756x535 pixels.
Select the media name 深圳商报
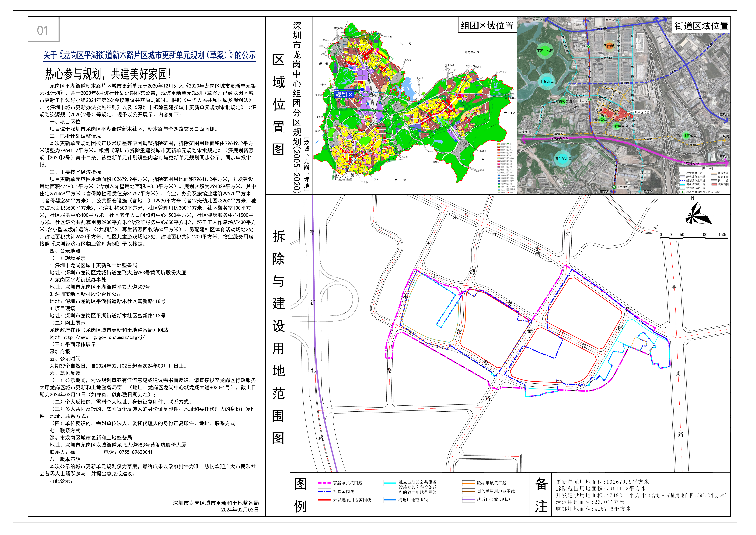(60, 351)
